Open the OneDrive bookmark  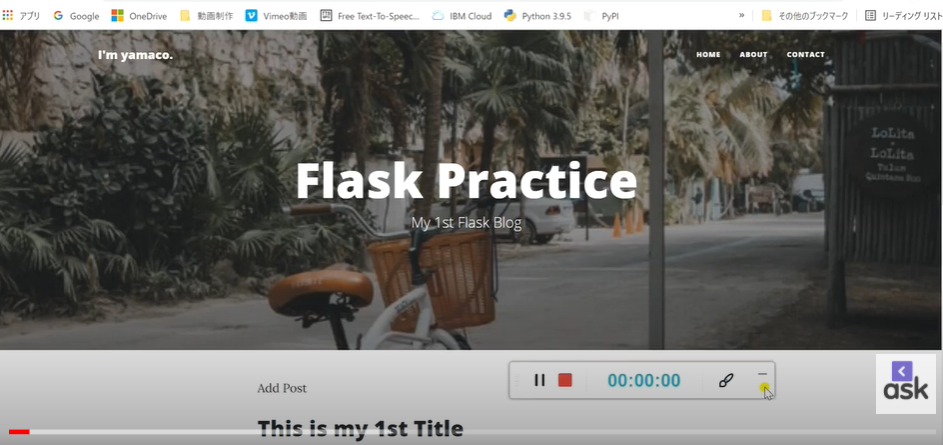pos(139,16)
